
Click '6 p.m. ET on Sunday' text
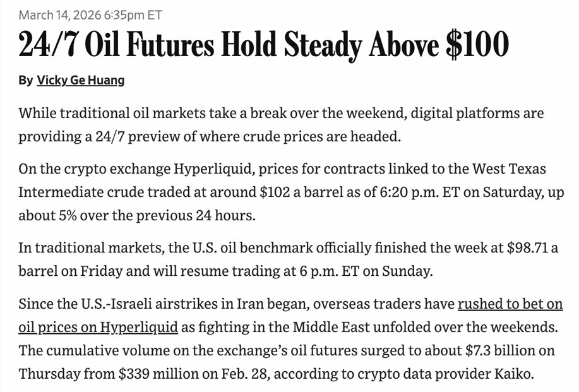point(366,271)
